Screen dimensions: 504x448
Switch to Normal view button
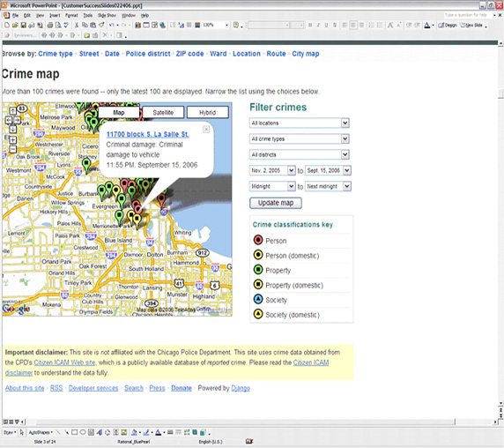point(5,422)
